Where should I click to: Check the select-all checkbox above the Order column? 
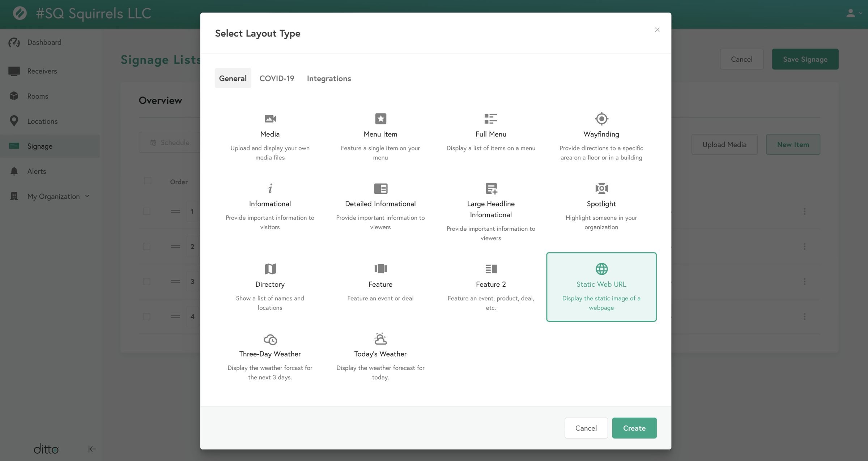point(148,180)
